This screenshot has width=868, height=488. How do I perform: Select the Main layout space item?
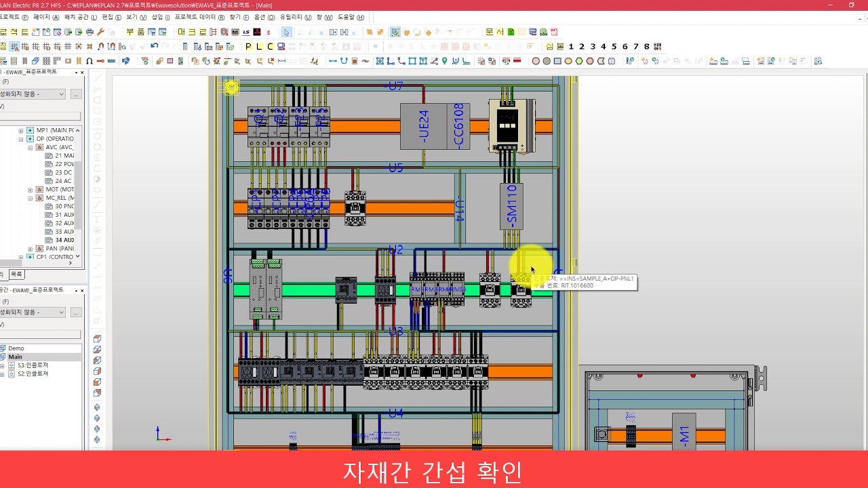(x=15, y=357)
